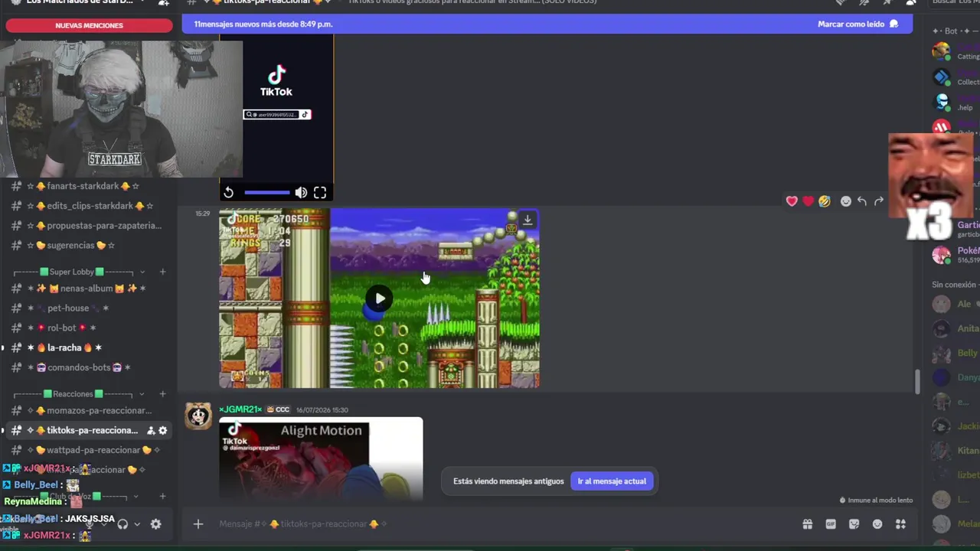Open the add reaction emoji picker

845,201
